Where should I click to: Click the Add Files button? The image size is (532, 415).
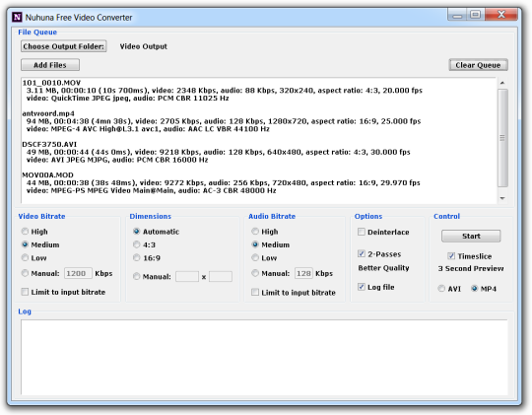(50, 65)
